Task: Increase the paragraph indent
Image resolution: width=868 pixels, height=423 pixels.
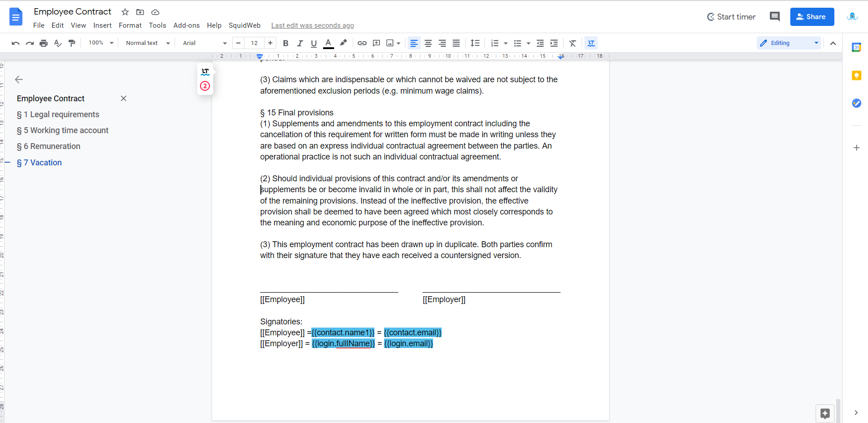Action: click(x=554, y=43)
